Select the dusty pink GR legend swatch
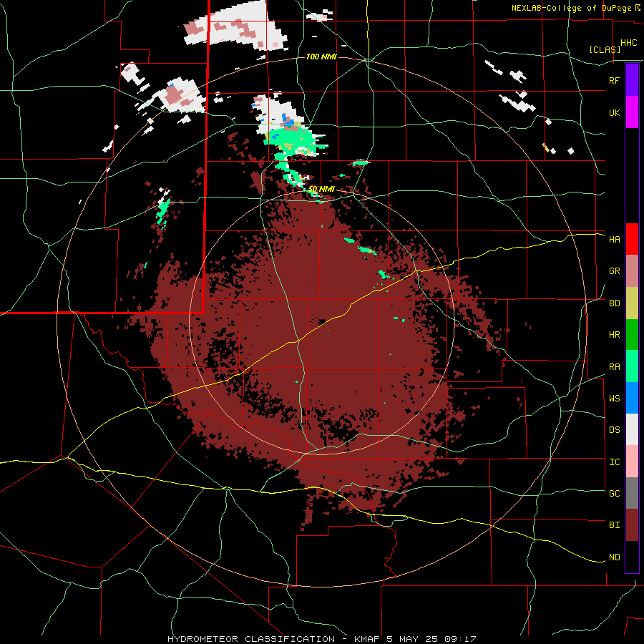The image size is (644, 644). coord(632,271)
